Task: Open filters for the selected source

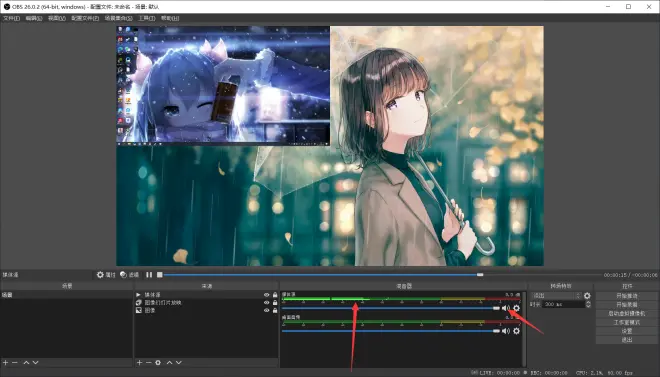Action: tap(130, 275)
